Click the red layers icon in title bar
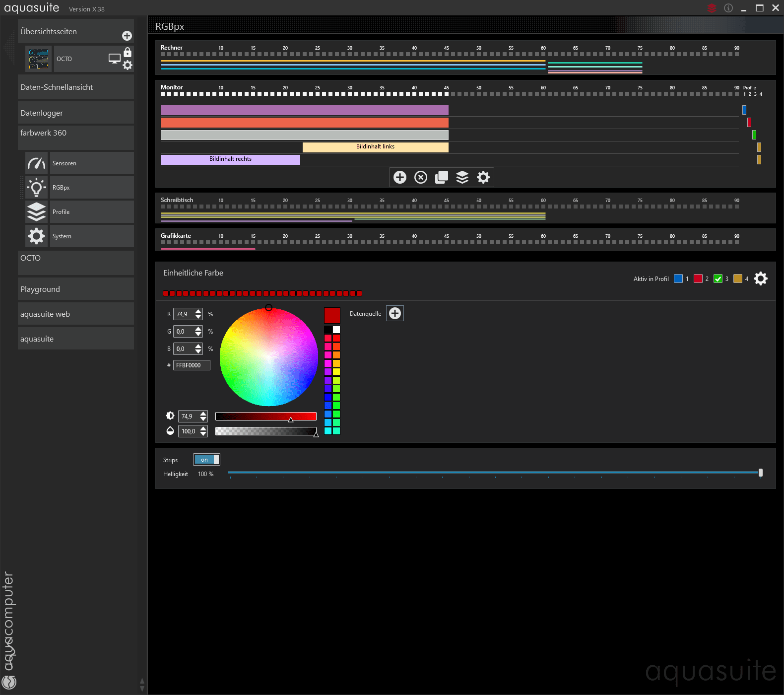 pyautogui.click(x=712, y=8)
